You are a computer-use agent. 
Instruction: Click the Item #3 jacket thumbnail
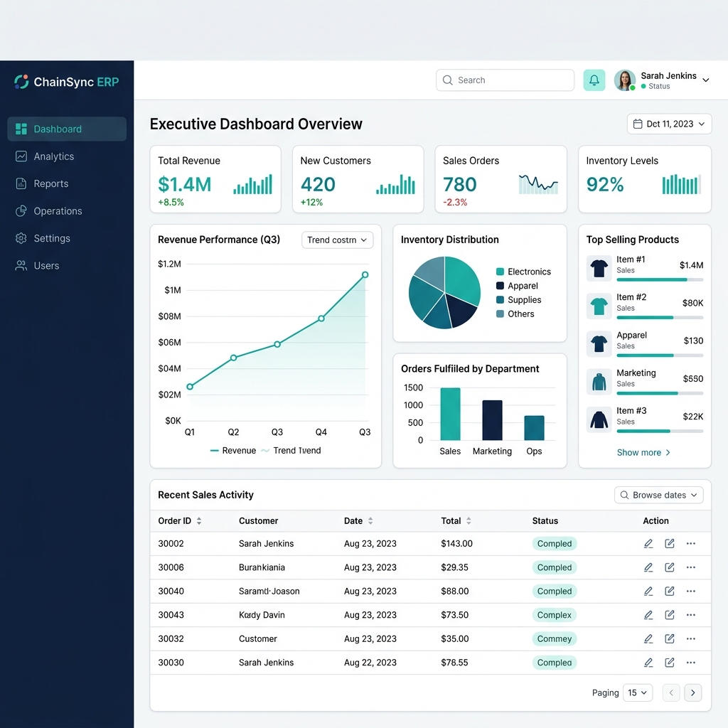599,419
